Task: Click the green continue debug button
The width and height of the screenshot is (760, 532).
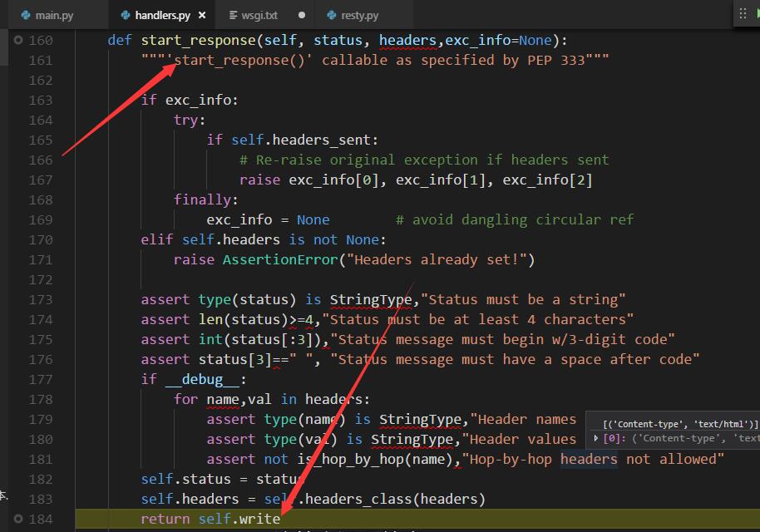Action: coord(758,13)
